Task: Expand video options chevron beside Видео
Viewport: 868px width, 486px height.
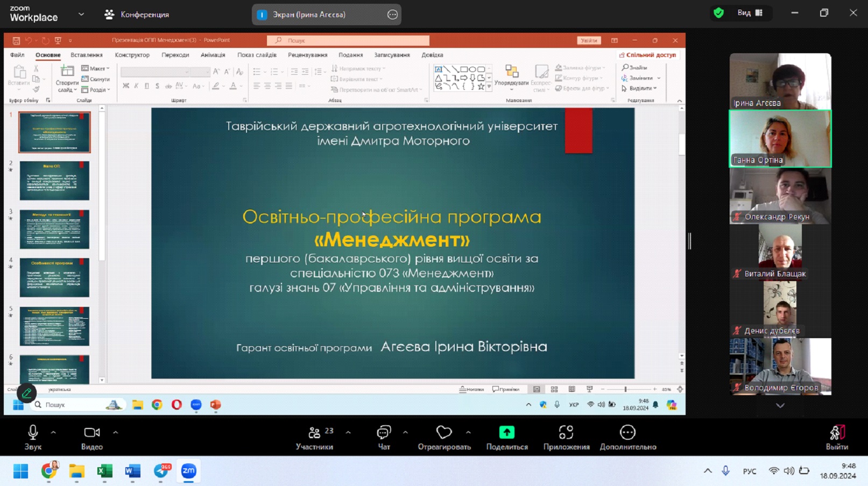Action: point(115,432)
